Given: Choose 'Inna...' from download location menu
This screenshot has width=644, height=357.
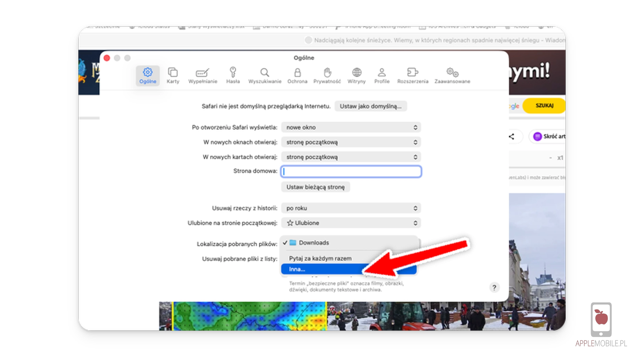Looking at the screenshot, I should 319,269.
